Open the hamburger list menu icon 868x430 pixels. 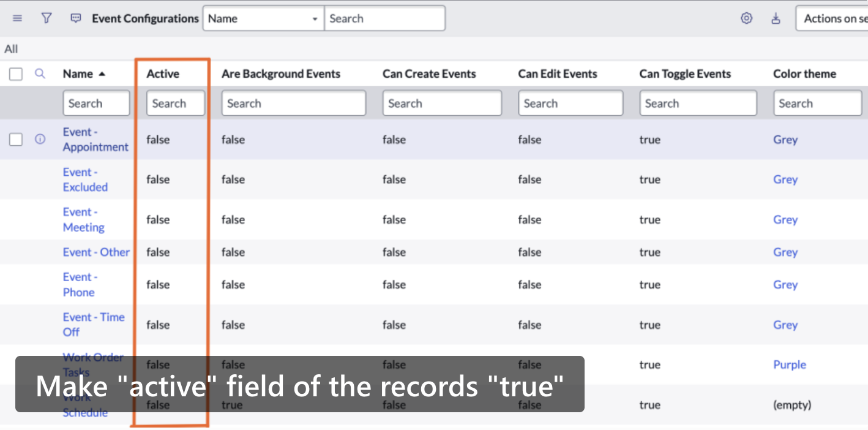click(x=17, y=18)
